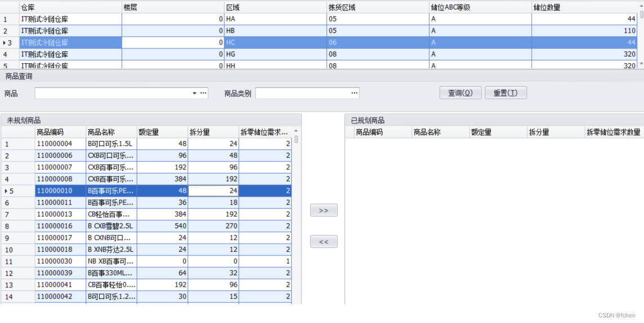Click product name B CXB雪碧2.5L
The image size is (644, 323).
(112, 226)
